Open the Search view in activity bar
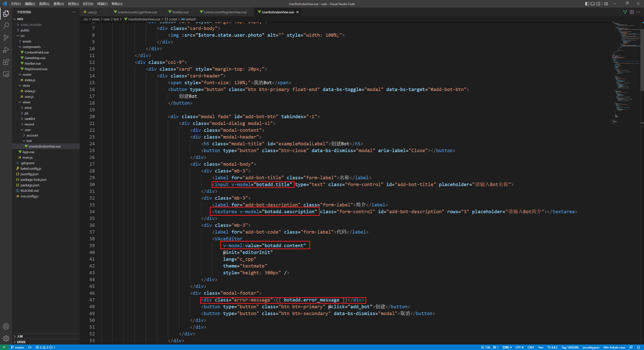644x350 pixels. click(x=6, y=26)
